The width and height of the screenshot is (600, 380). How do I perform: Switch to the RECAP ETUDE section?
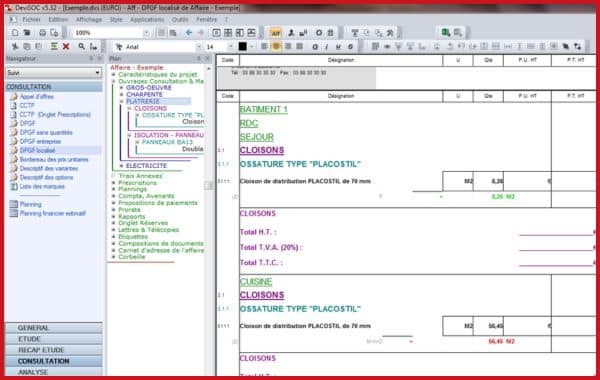54,350
